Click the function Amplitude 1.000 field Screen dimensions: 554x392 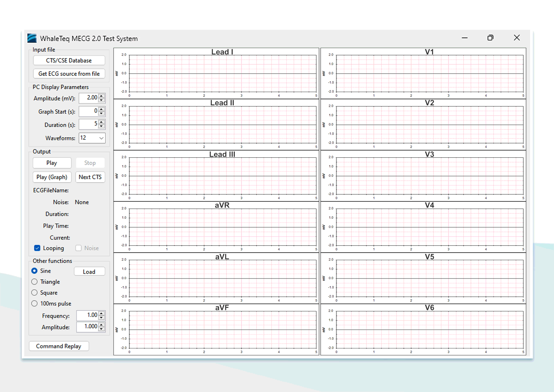88,327
